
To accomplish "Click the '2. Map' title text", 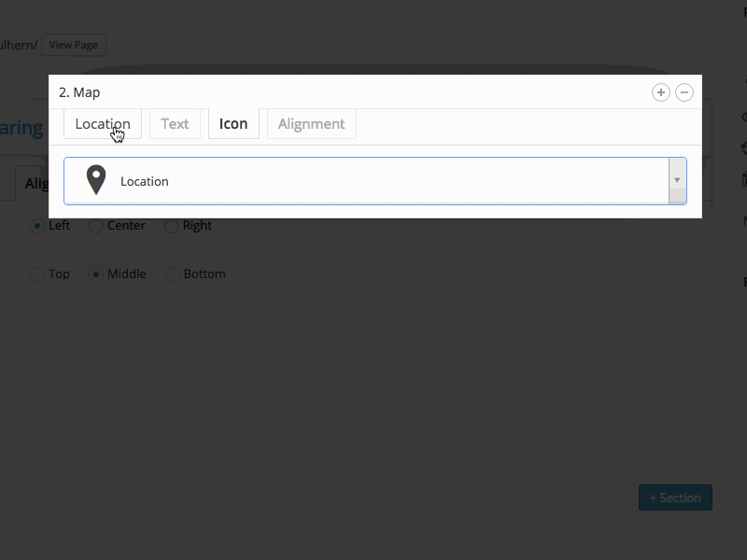I will tap(79, 92).
